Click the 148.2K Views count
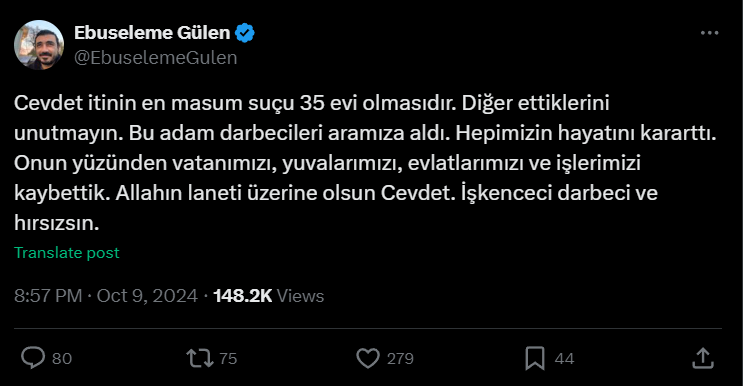 [x=269, y=296]
